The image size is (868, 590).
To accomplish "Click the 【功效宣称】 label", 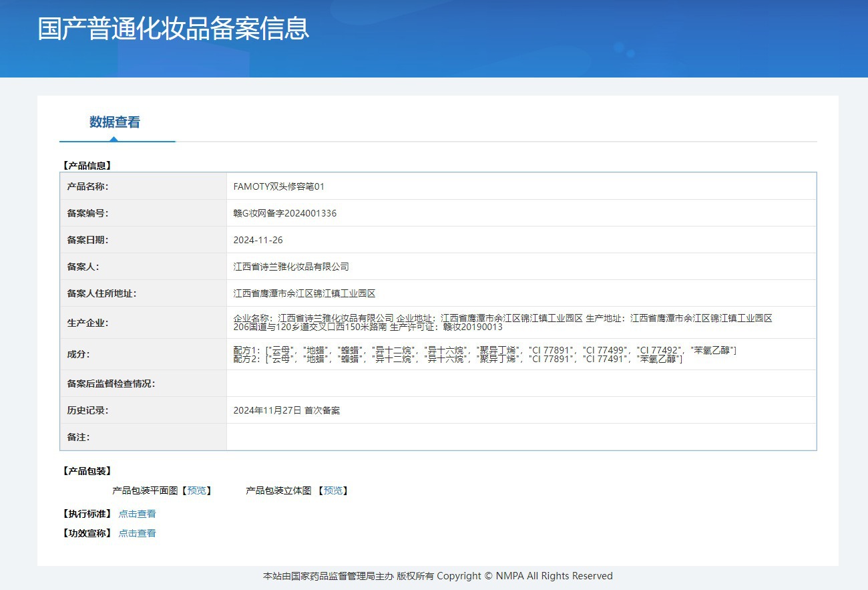I will tap(86, 533).
